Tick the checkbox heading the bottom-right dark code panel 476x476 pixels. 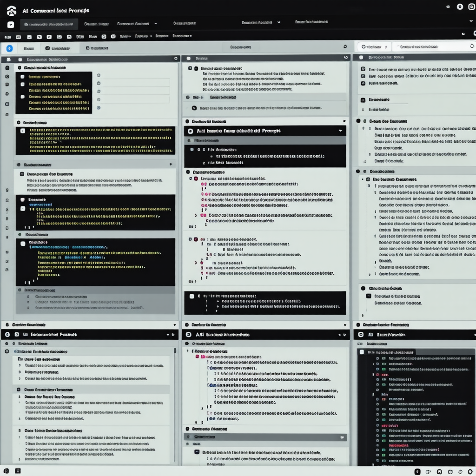(x=362, y=352)
